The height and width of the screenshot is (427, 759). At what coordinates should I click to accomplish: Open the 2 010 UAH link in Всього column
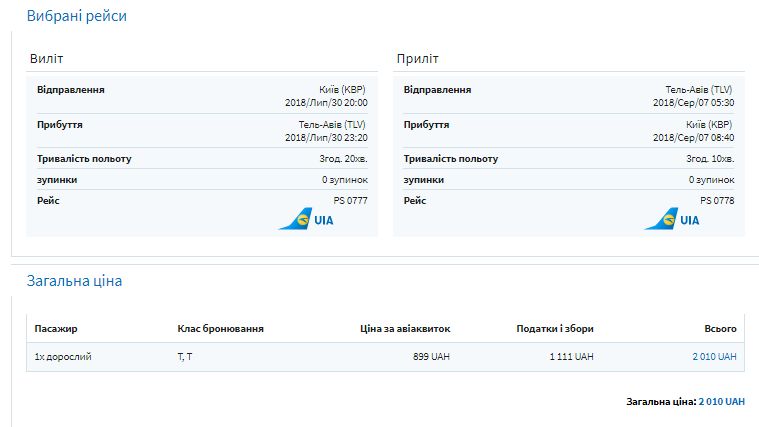(x=714, y=357)
